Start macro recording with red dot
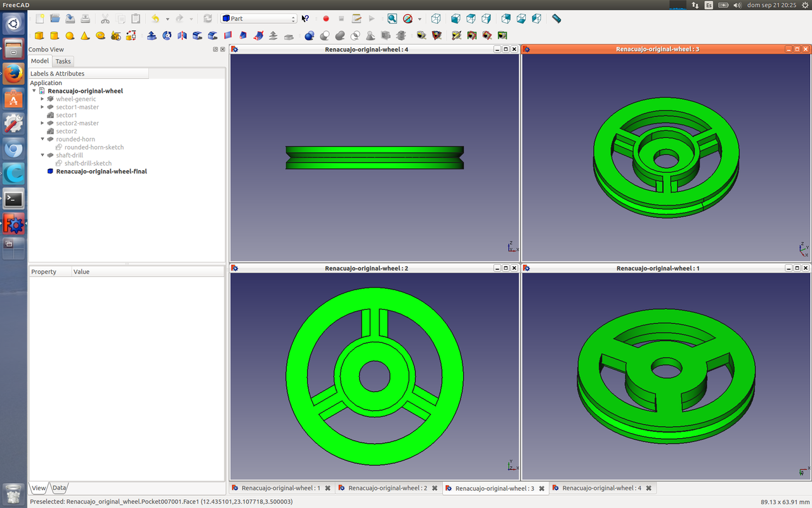 [326, 19]
